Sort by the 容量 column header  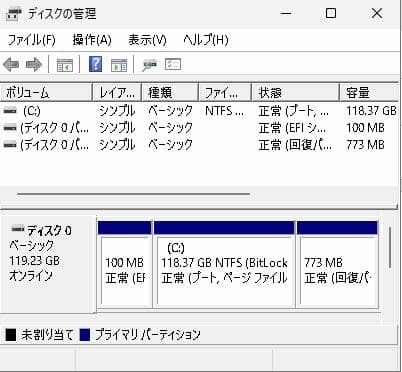(x=369, y=92)
